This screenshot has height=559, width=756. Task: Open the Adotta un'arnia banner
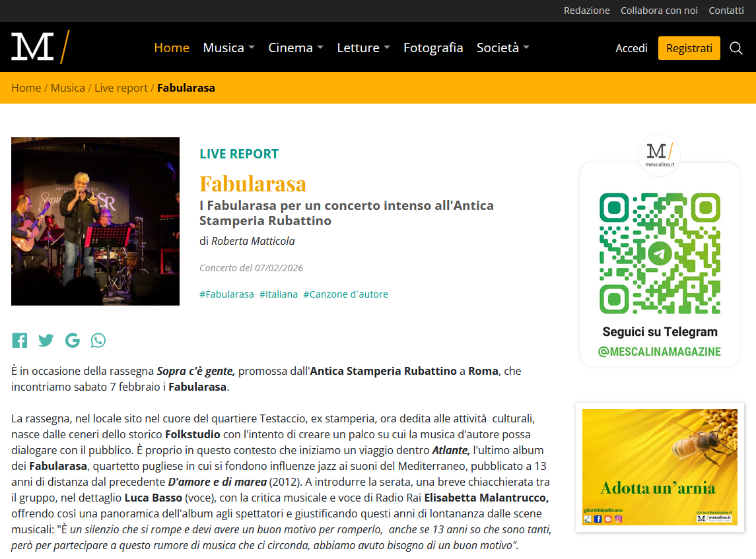click(660, 467)
